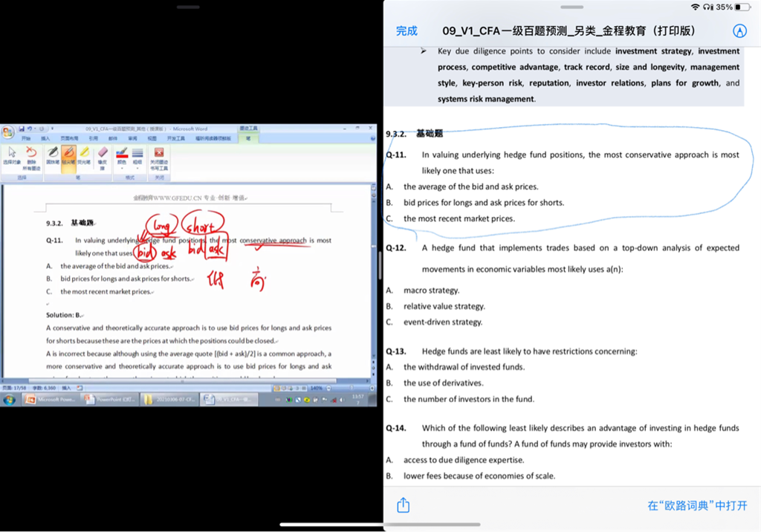Open the 视图 (View) ribbon tab
The height and width of the screenshot is (532, 761).
coord(152,138)
